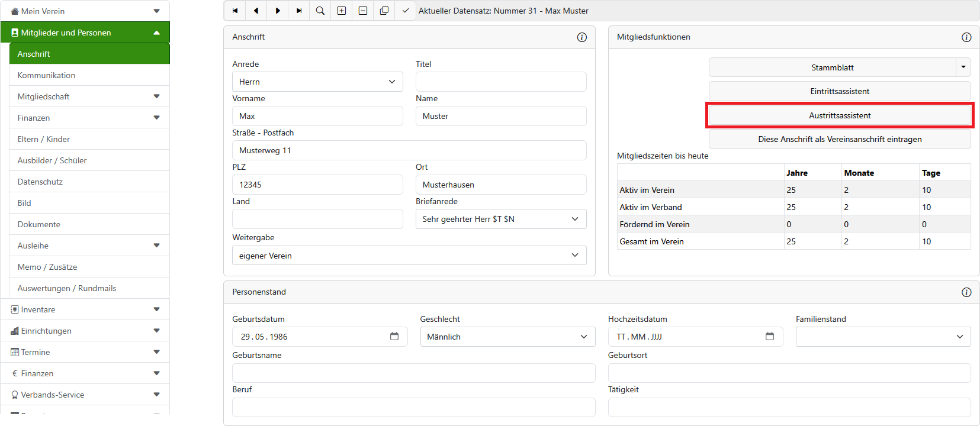Jump to the last record
Image resolution: width=980 pixels, height=426 pixels.
[299, 11]
